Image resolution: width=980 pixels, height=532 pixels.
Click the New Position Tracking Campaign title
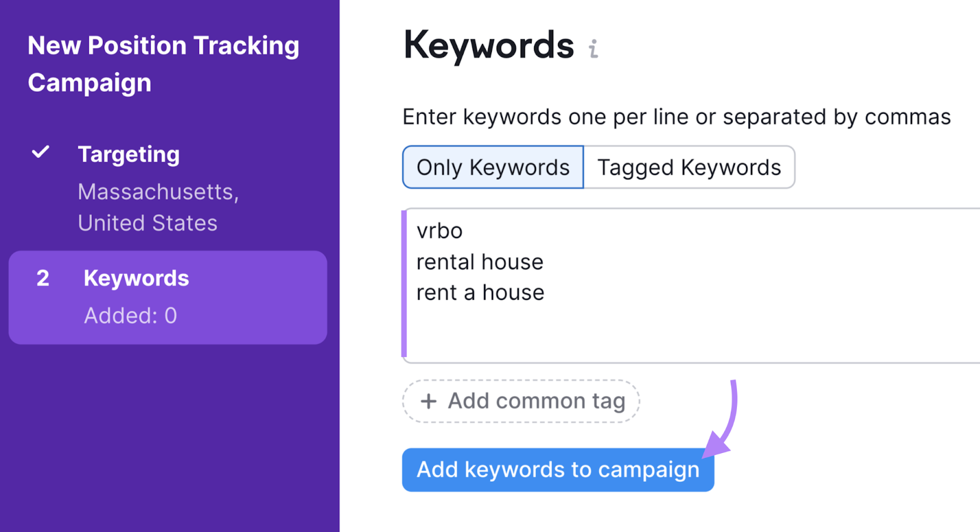[164, 64]
